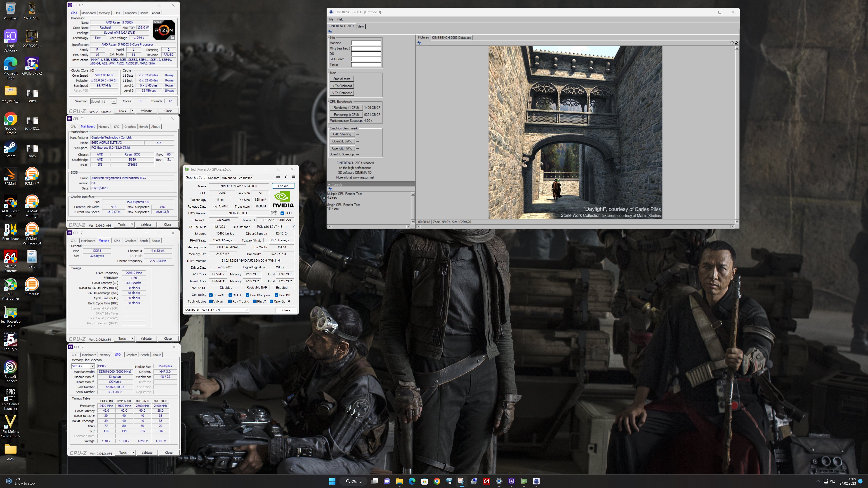Toggle the CUDA checkbox
The height and width of the screenshot is (488, 868).
point(230,295)
